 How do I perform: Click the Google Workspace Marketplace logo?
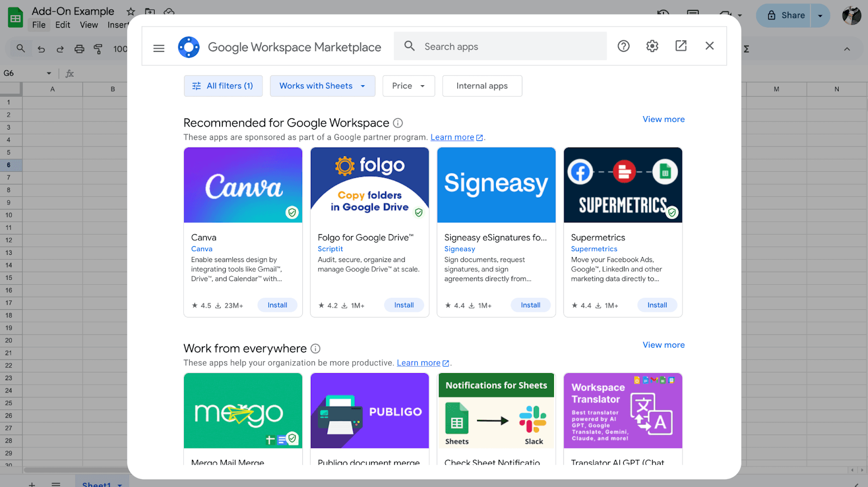(x=189, y=47)
